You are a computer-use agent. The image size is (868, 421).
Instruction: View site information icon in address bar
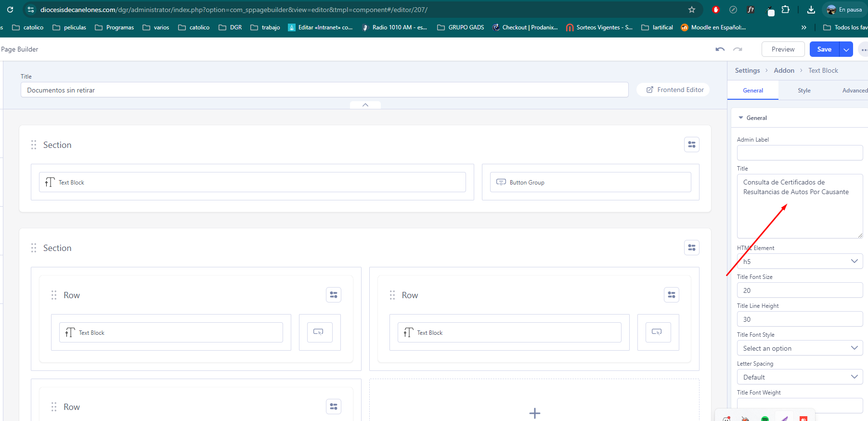pos(31,10)
